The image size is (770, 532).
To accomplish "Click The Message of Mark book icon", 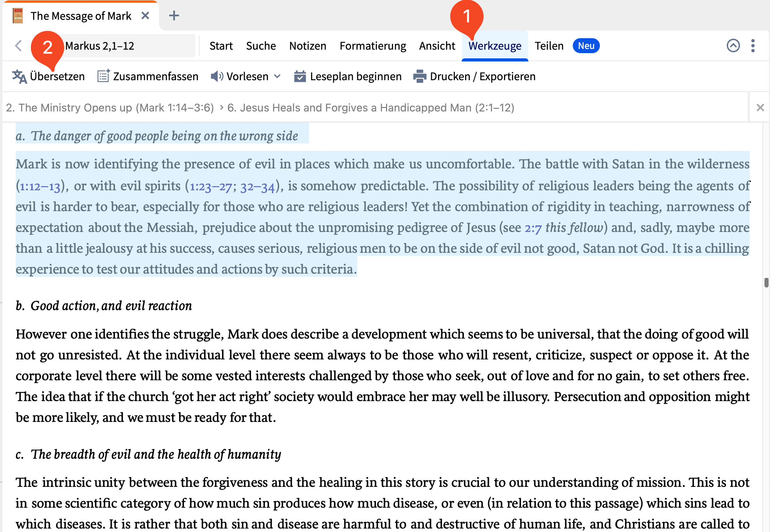I will coord(17,16).
